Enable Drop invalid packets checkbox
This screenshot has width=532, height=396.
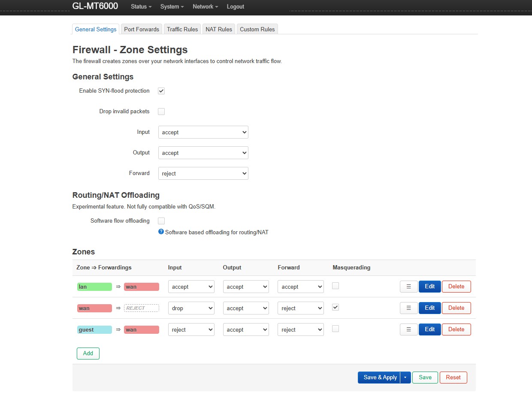161,112
